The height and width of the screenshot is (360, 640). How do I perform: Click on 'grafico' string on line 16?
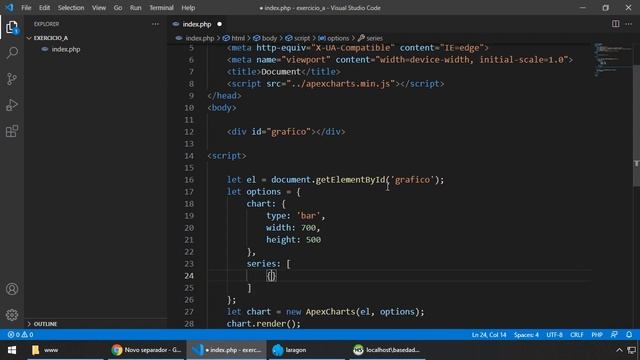[412, 180]
